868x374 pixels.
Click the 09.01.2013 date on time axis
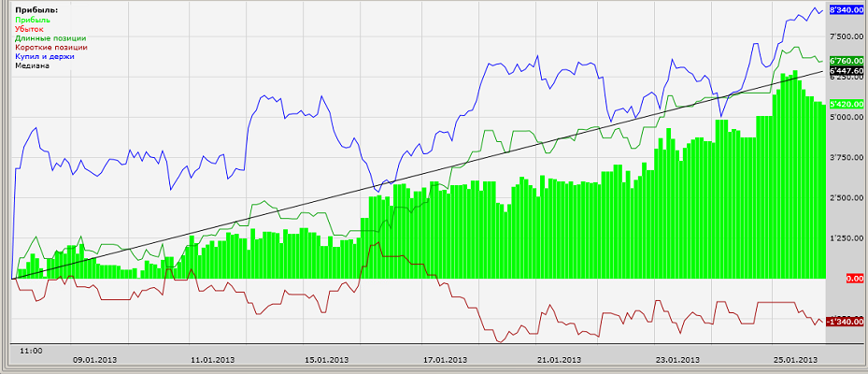click(x=95, y=360)
